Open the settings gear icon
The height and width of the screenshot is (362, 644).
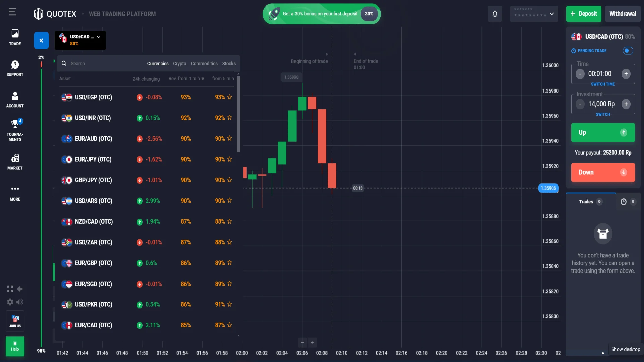pos(10,302)
